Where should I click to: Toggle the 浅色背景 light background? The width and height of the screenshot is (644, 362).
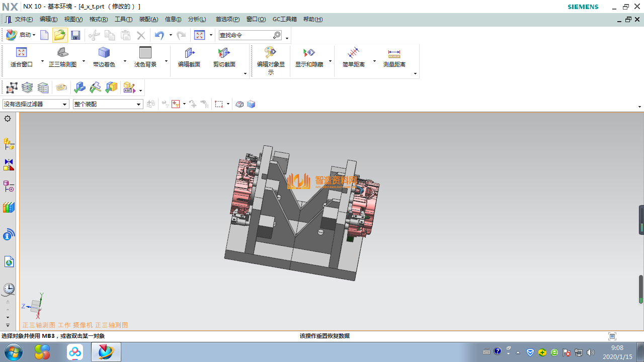pos(145,57)
